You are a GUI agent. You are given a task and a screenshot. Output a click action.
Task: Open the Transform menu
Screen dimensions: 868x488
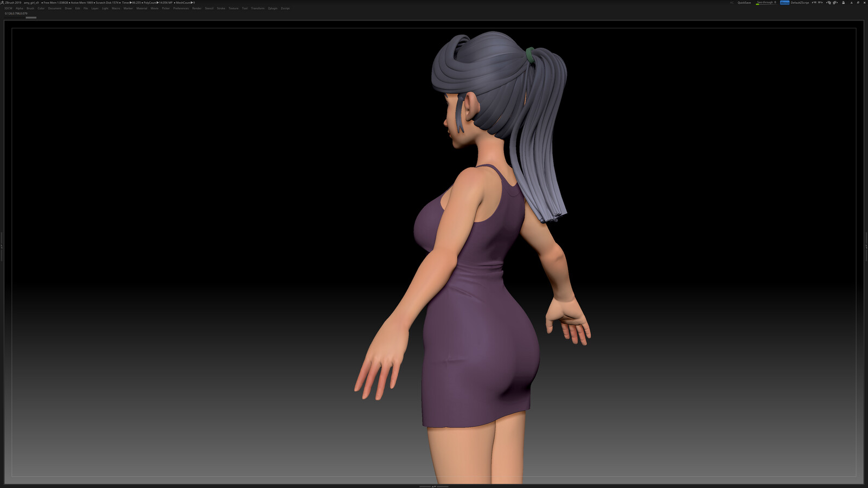click(258, 8)
